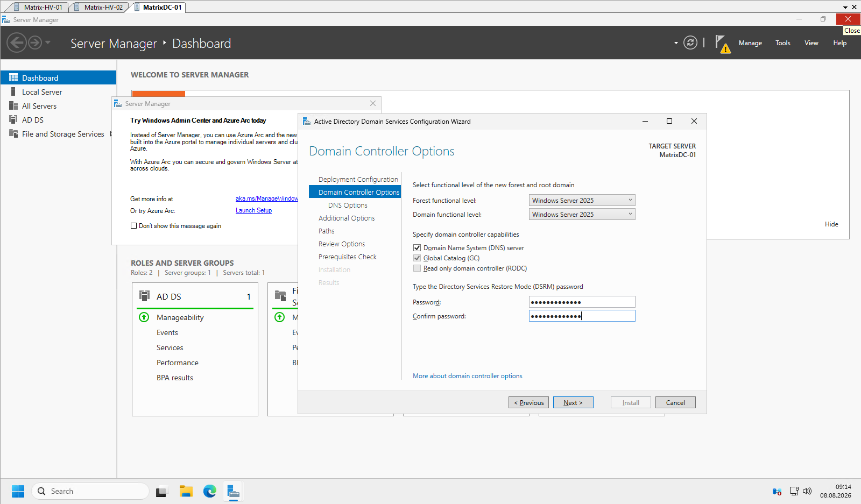This screenshot has width=861, height=504.
Task: Open the Help menu
Action: (839, 43)
